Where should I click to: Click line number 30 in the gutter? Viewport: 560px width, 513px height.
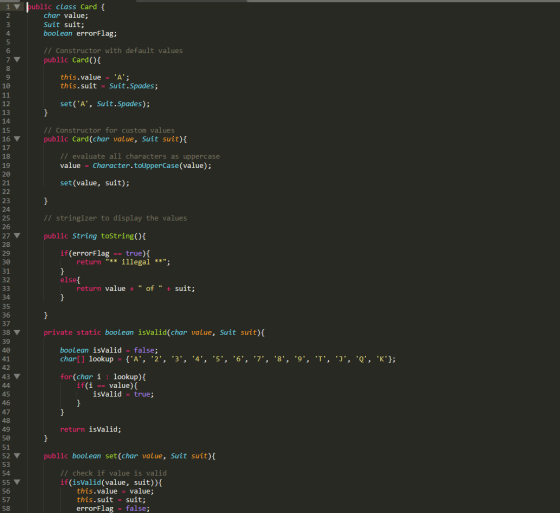pyautogui.click(x=6, y=262)
